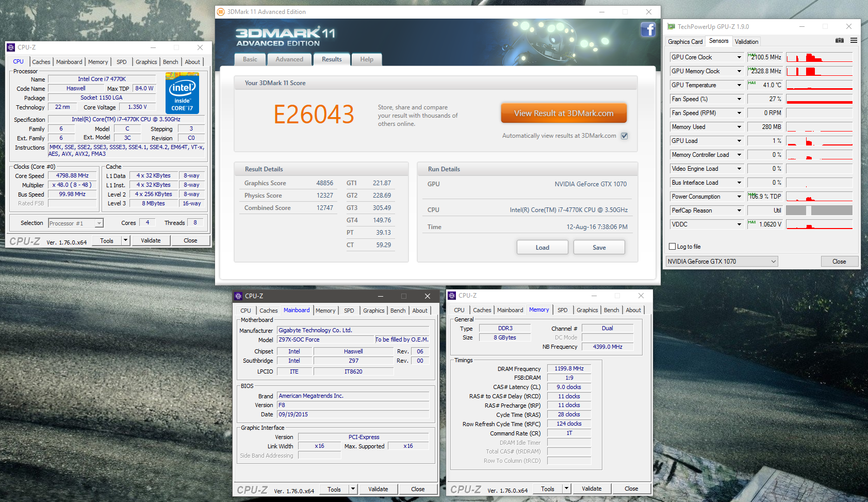The height and width of the screenshot is (502, 868).
Task: Click the DRAM Frequency 1199.8 MHz field
Action: point(569,369)
